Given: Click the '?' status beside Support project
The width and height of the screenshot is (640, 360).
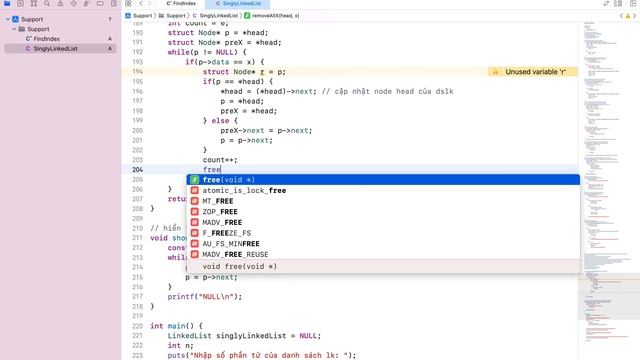Looking at the screenshot, I should 110,19.
